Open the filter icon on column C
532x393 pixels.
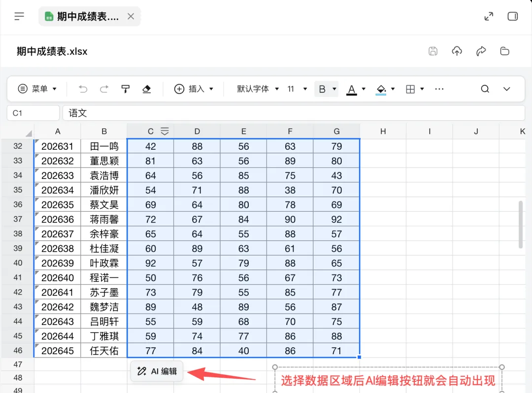point(165,131)
